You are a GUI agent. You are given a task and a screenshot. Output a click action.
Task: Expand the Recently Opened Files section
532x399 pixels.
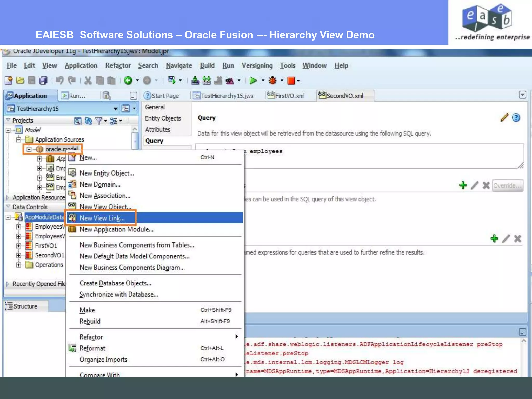(8, 284)
